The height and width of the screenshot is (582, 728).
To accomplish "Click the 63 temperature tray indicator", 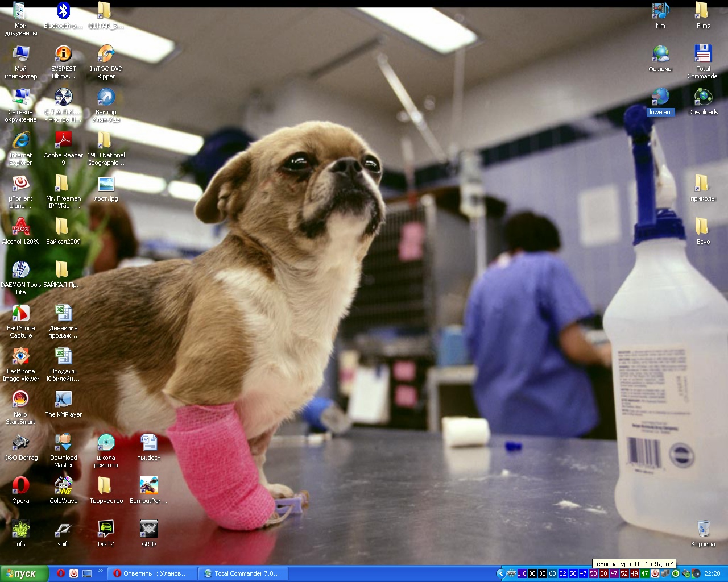I will pyautogui.click(x=552, y=573).
